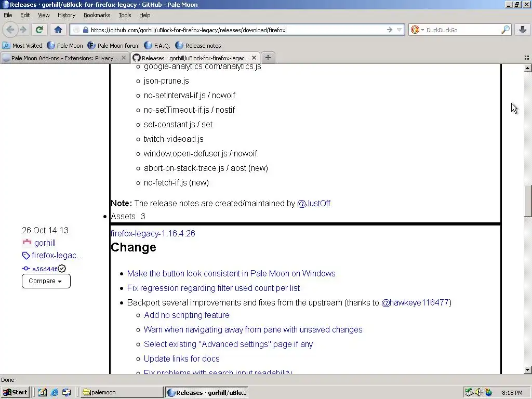Open the Bookmarks menu
The image size is (532, 399).
pyautogui.click(x=97, y=15)
